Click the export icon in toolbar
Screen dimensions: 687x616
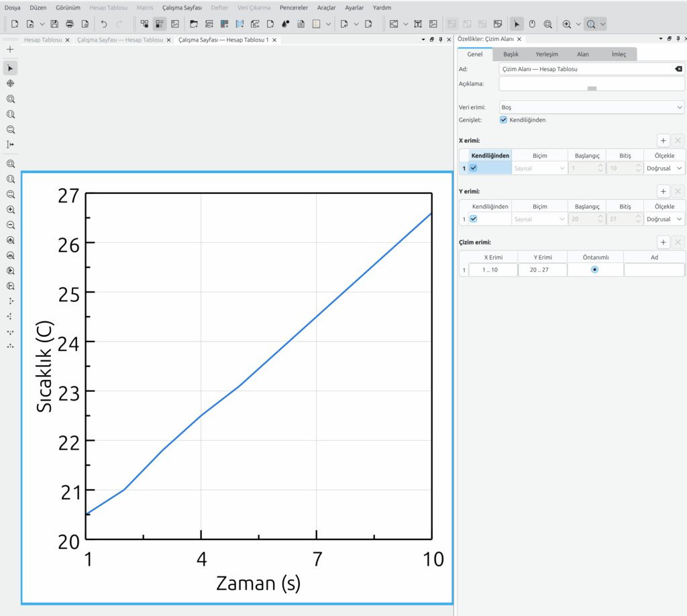368,24
